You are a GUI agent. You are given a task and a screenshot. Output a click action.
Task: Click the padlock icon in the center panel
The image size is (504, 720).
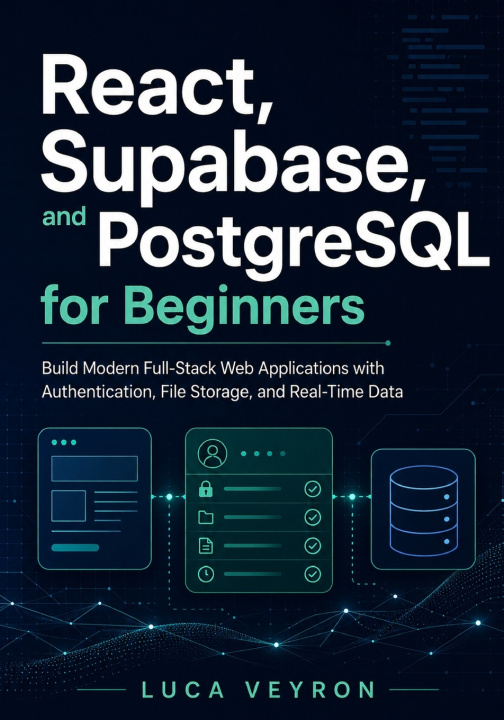coord(206,489)
